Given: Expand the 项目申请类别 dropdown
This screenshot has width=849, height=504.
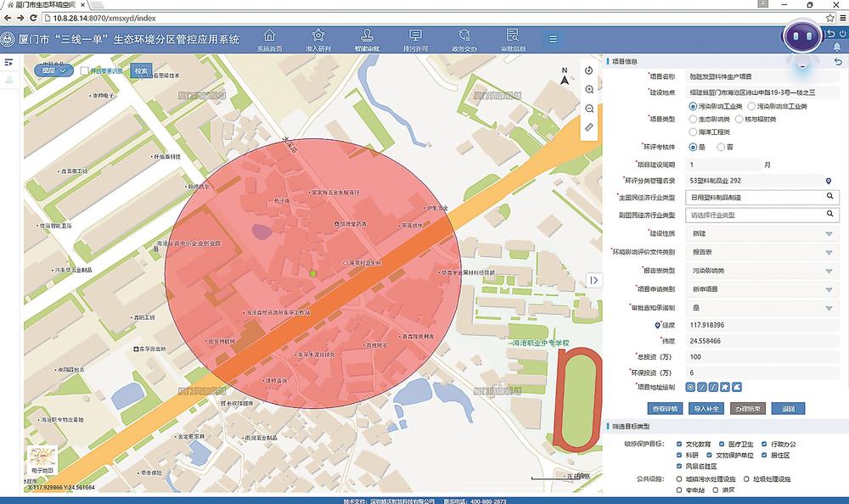Looking at the screenshot, I should click(x=829, y=289).
